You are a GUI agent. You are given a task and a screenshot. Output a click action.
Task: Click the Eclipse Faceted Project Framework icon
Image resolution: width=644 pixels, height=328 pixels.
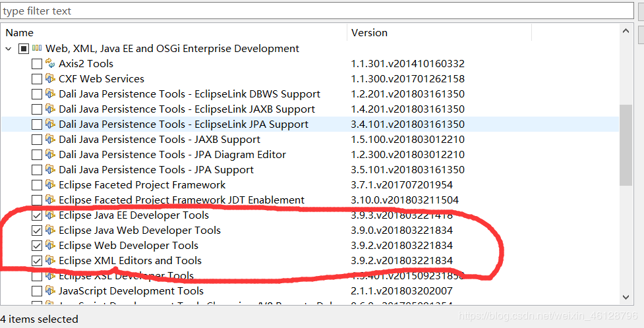(x=50, y=184)
